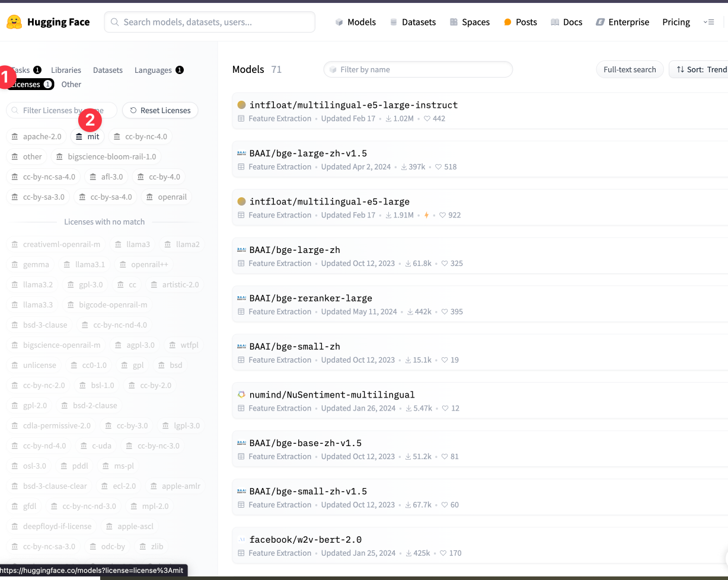Click the intfloat avatar on multilingual-e5-large-instruct

[241, 105]
